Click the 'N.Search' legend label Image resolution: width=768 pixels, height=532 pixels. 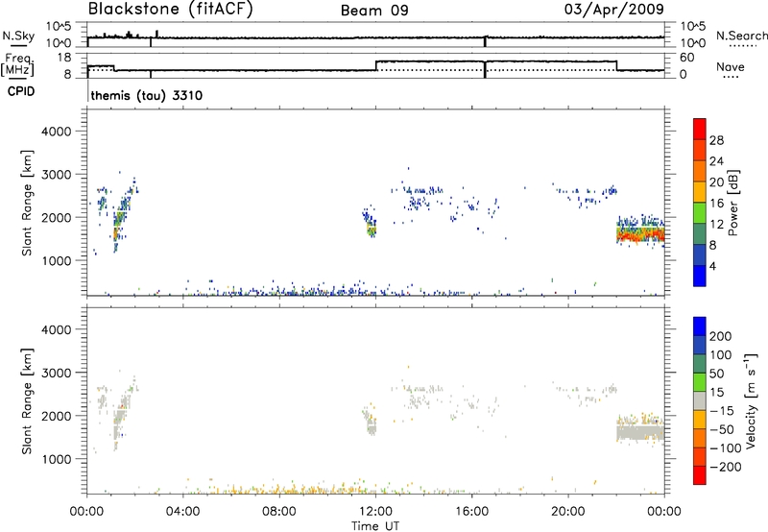pyautogui.click(x=741, y=36)
